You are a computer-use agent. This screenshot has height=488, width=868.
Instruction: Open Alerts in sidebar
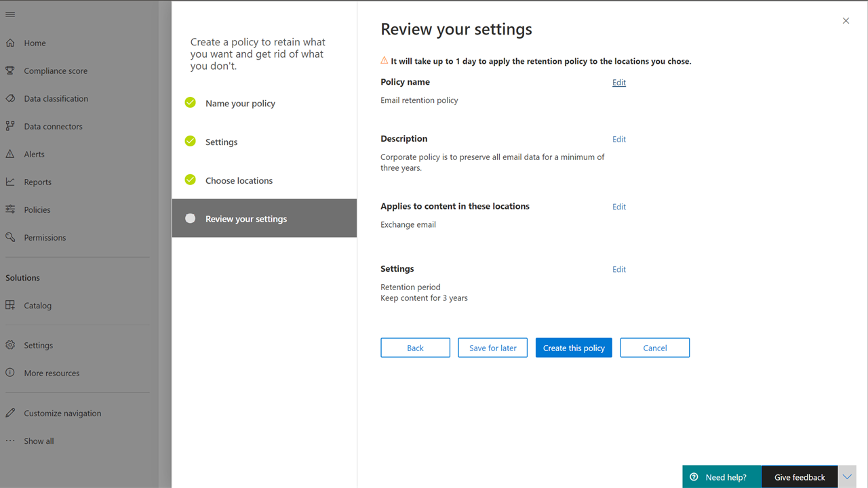[x=34, y=154]
